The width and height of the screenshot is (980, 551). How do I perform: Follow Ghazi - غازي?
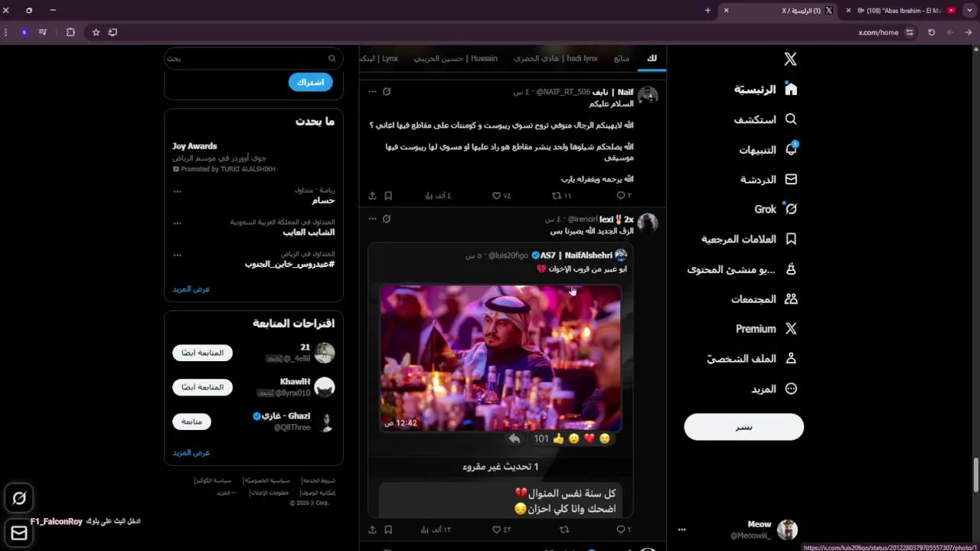[x=191, y=422]
